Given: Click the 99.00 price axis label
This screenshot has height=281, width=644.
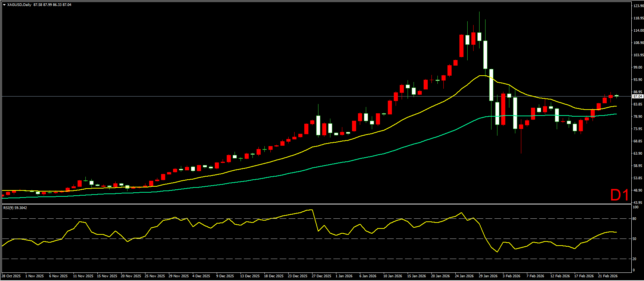Looking at the screenshot, I should [638, 67].
